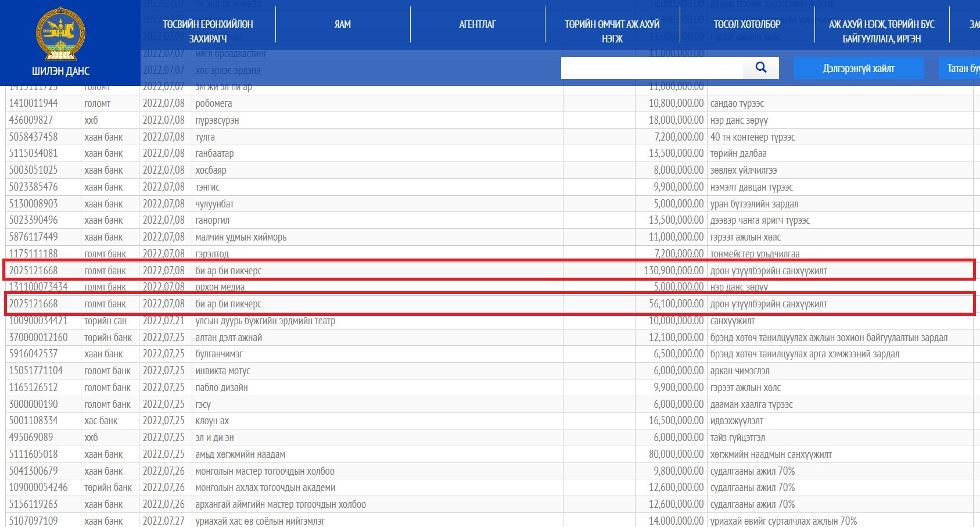
Task: Click the Mongolian state emblem logo
Action: 60,34
